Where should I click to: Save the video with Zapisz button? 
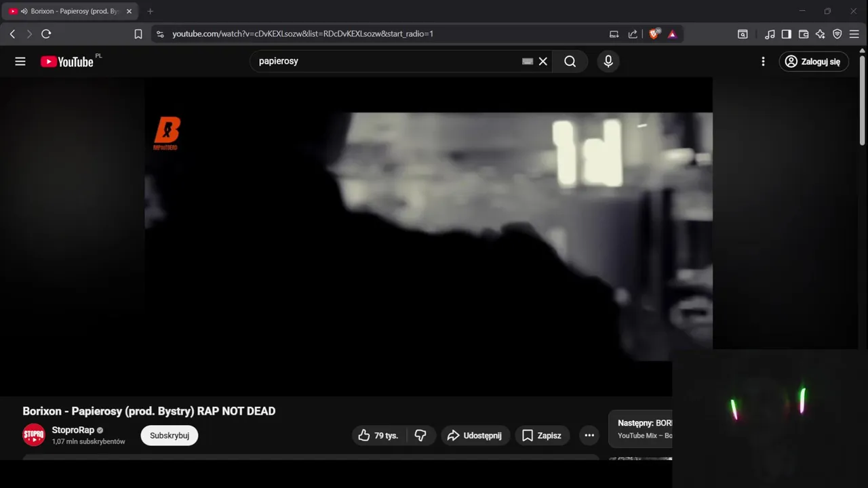coord(542,435)
